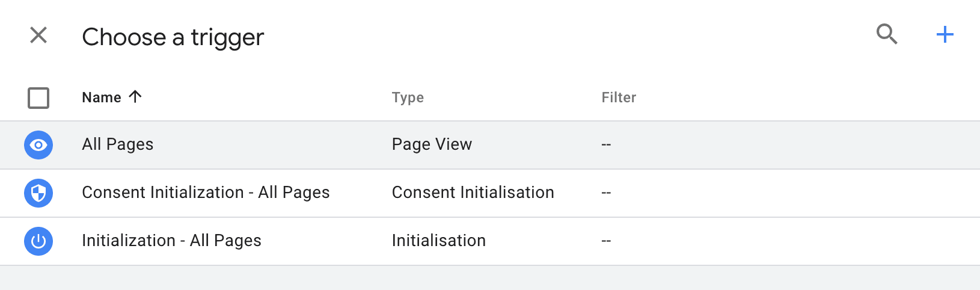Sort by the Filter column header
The width and height of the screenshot is (980, 290).
(x=619, y=97)
